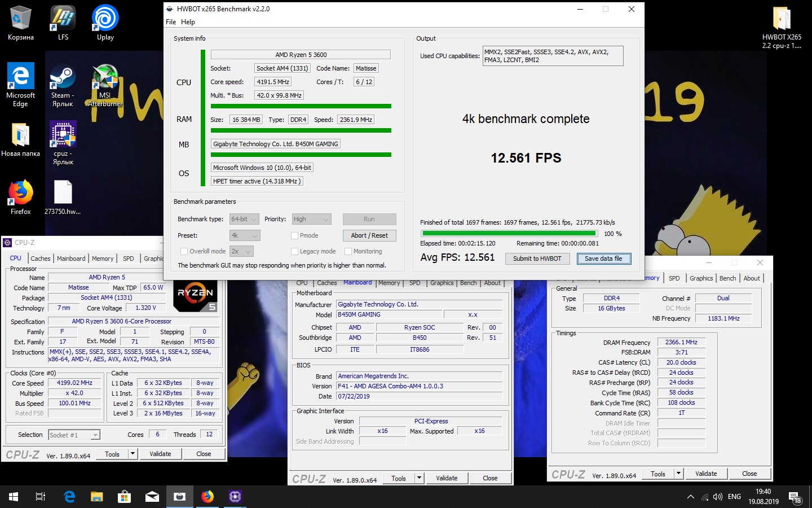Launch cpuz shortcut on the desktop
This screenshot has width=812, height=508.
tap(63, 142)
